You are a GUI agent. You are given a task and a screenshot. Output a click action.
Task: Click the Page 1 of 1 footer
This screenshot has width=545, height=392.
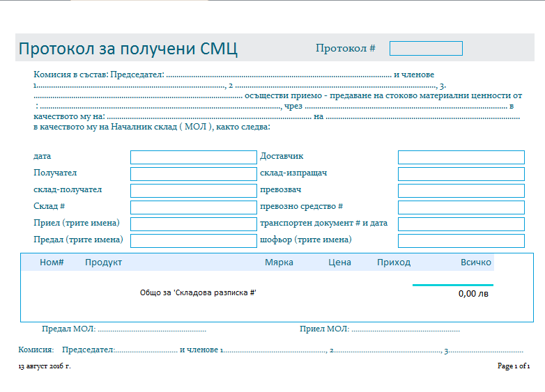point(514,366)
